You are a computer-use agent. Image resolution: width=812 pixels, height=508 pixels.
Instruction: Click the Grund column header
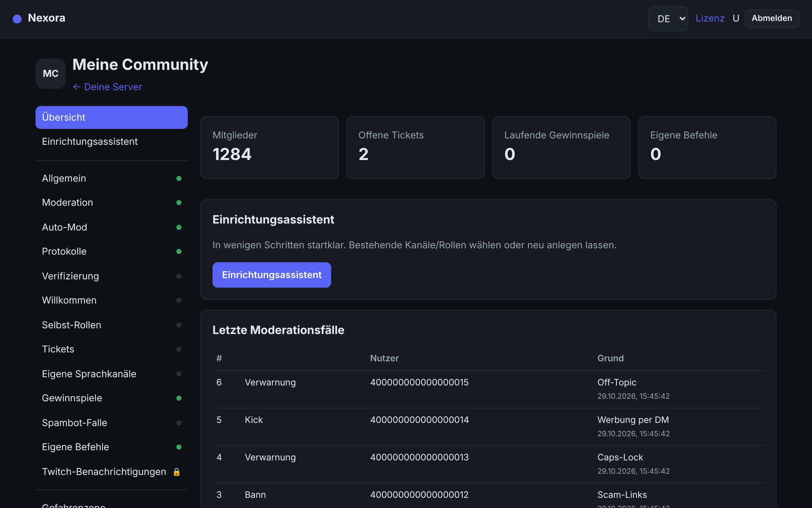pyautogui.click(x=610, y=358)
